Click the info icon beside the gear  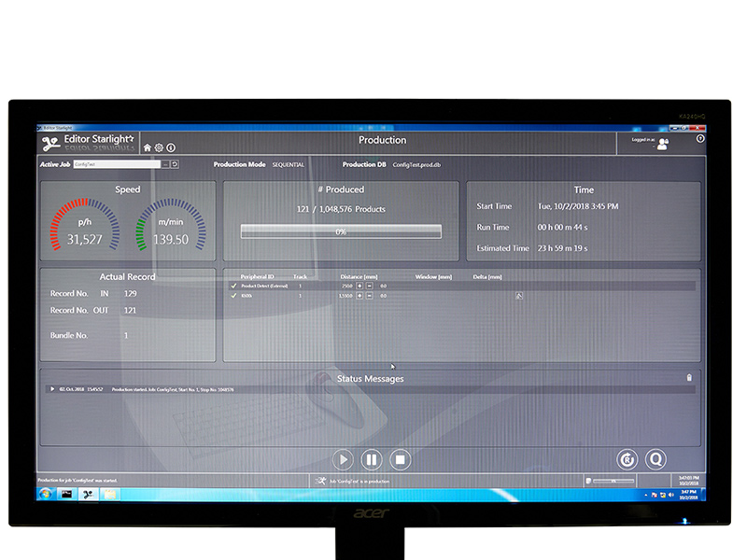171,147
